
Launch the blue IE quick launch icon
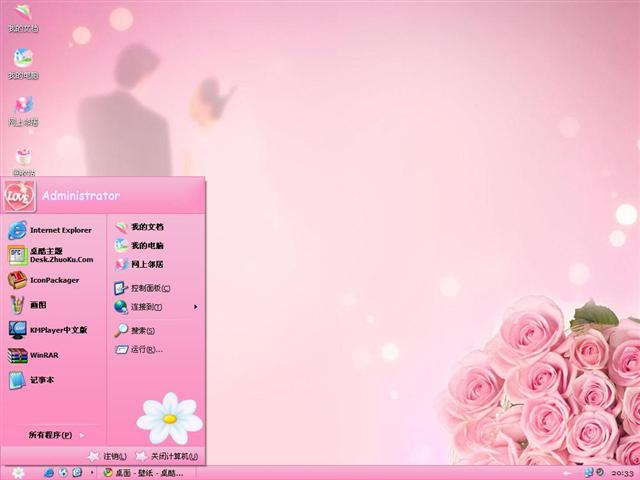point(48,473)
